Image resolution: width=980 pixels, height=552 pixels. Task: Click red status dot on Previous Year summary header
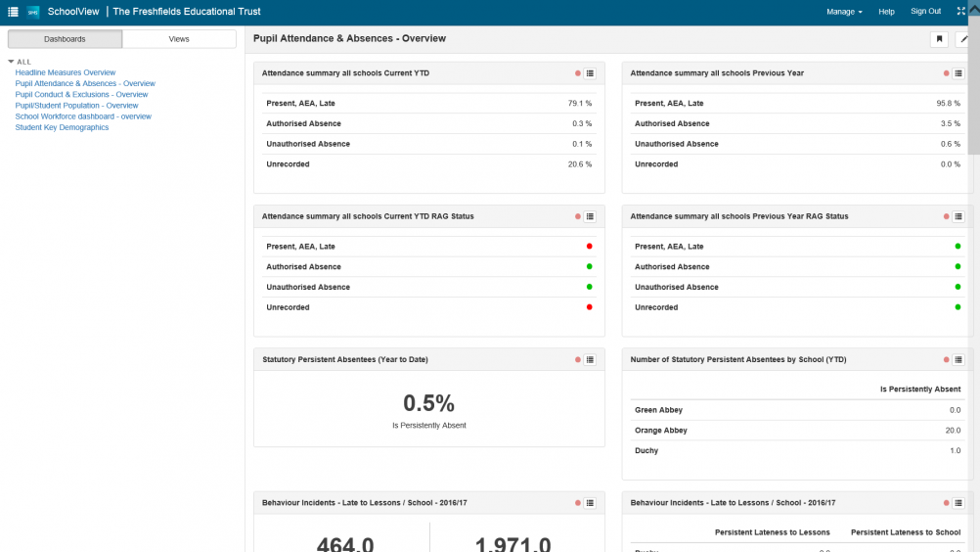946,73
